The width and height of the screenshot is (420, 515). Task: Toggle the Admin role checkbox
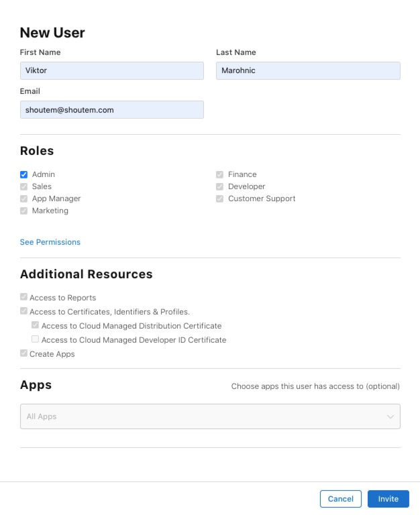(24, 174)
